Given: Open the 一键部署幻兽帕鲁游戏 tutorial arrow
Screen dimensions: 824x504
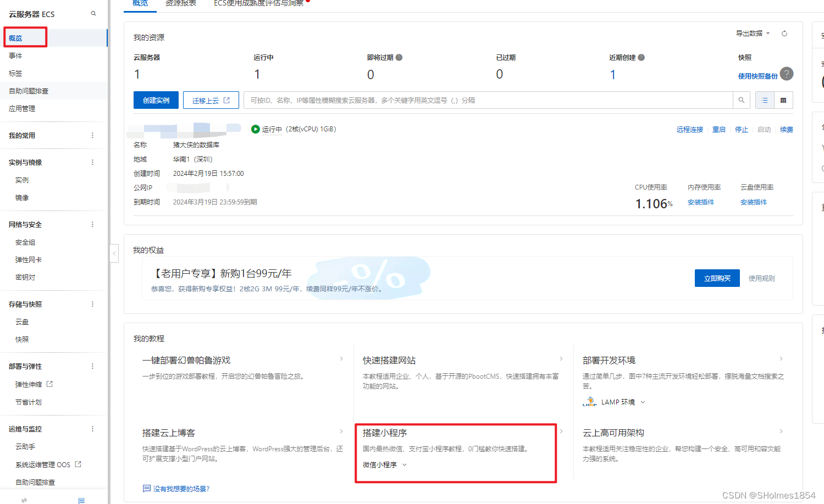Looking at the screenshot, I should point(341,359).
